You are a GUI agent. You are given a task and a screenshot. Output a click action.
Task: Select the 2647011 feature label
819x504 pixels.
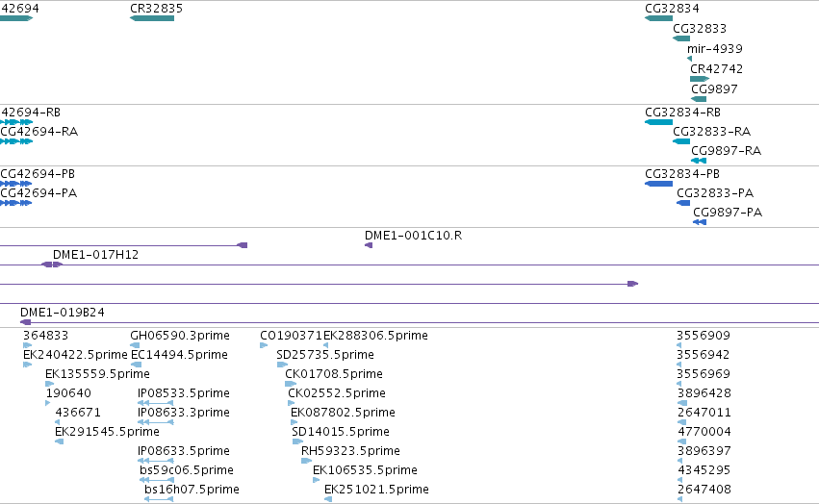pos(704,413)
